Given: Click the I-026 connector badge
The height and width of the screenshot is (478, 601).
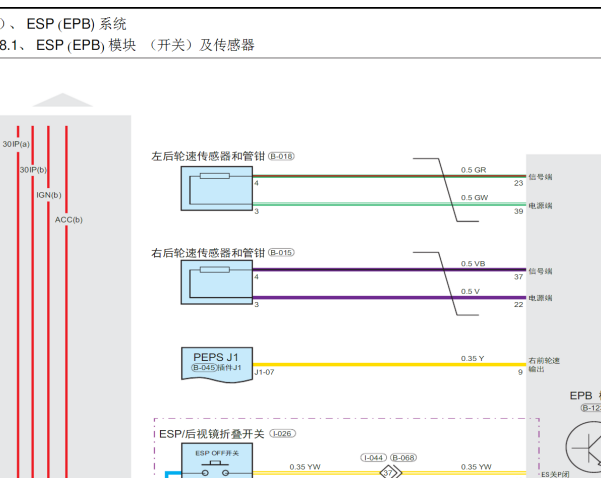Looking at the screenshot, I should [x=282, y=434].
